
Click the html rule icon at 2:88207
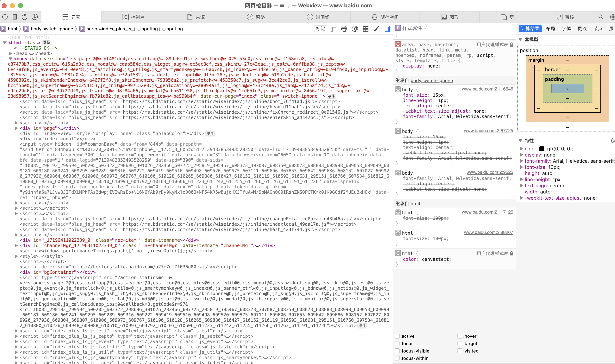[398, 233]
